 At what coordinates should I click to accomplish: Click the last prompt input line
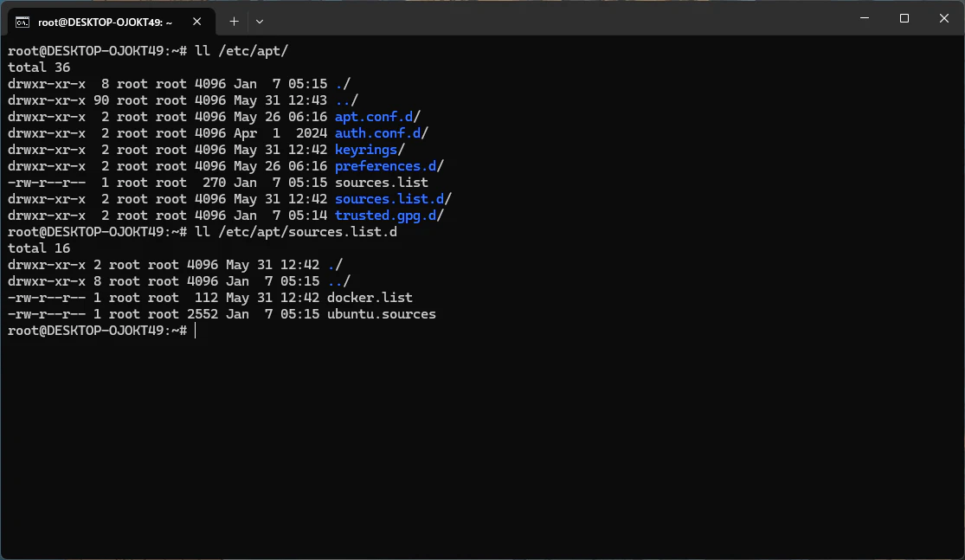[101, 331]
